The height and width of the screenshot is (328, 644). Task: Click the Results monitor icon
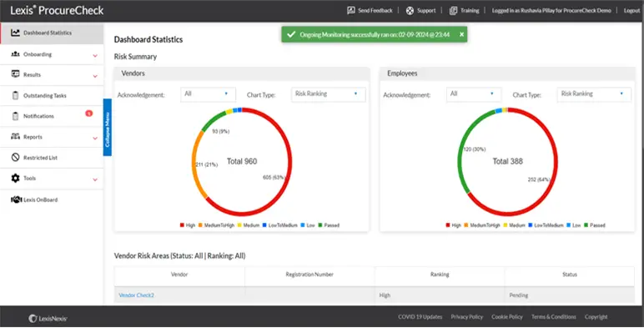15,74
